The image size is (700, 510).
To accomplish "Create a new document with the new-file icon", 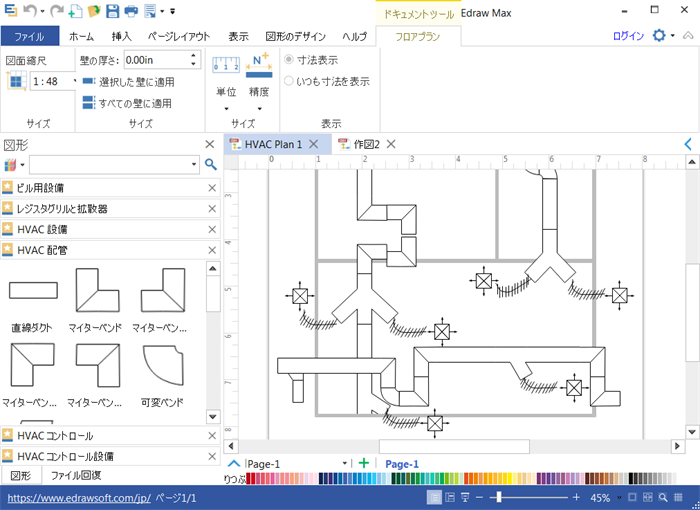I will [x=76, y=11].
